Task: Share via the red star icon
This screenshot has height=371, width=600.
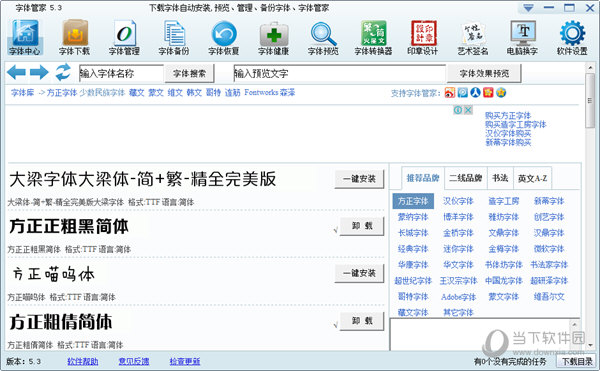Action: click(x=488, y=93)
